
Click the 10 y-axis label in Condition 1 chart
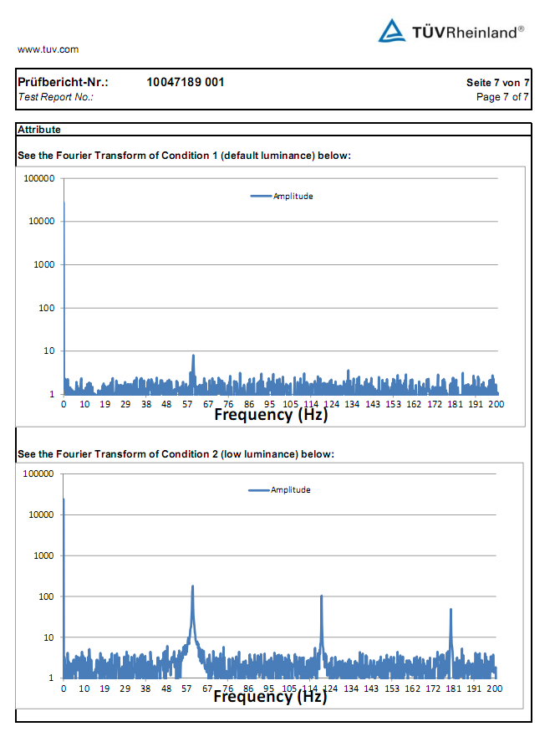pos(49,351)
